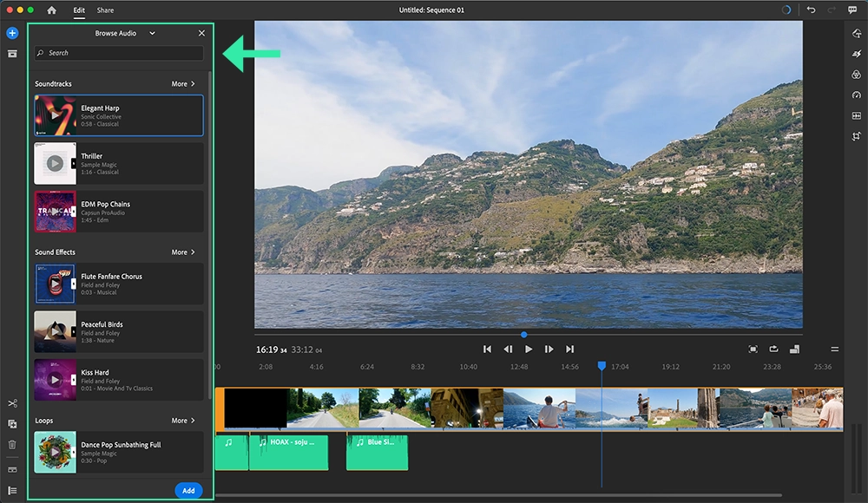Select the Edit menu tab
Screen dimensions: 868x503
[x=79, y=10]
